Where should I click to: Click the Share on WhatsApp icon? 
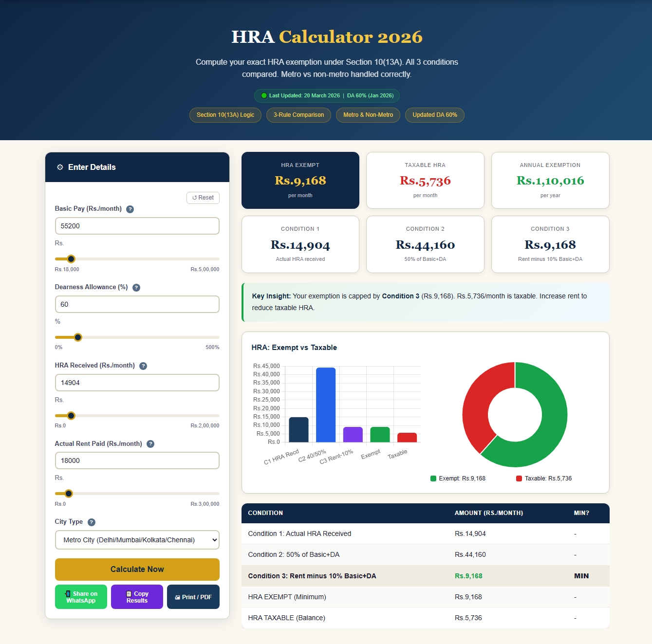(68, 594)
